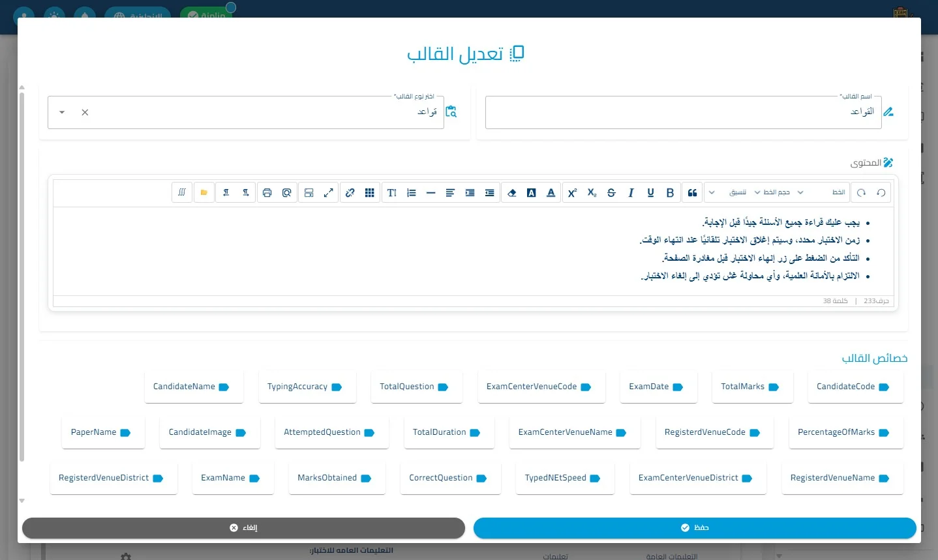The height and width of the screenshot is (560, 938).
Task: Insert a table using grid icon
Action: (370, 193)
